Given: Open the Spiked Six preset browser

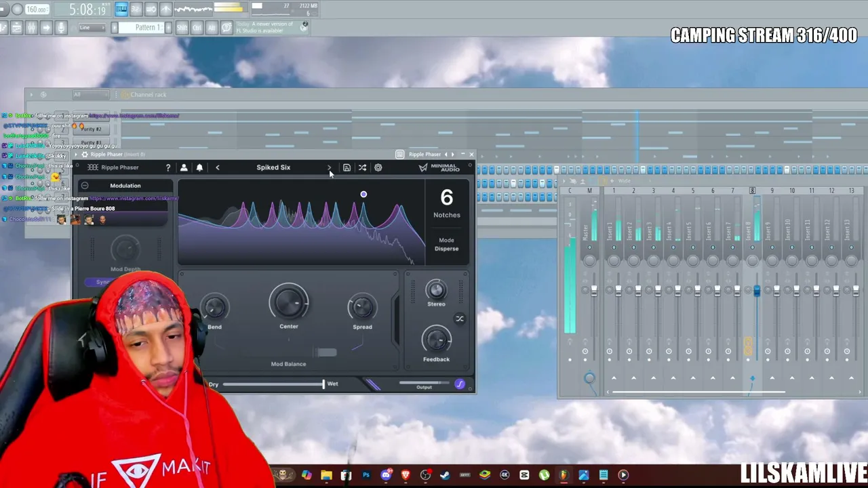Looking at the screenshot, I should (x=273, y=167).
